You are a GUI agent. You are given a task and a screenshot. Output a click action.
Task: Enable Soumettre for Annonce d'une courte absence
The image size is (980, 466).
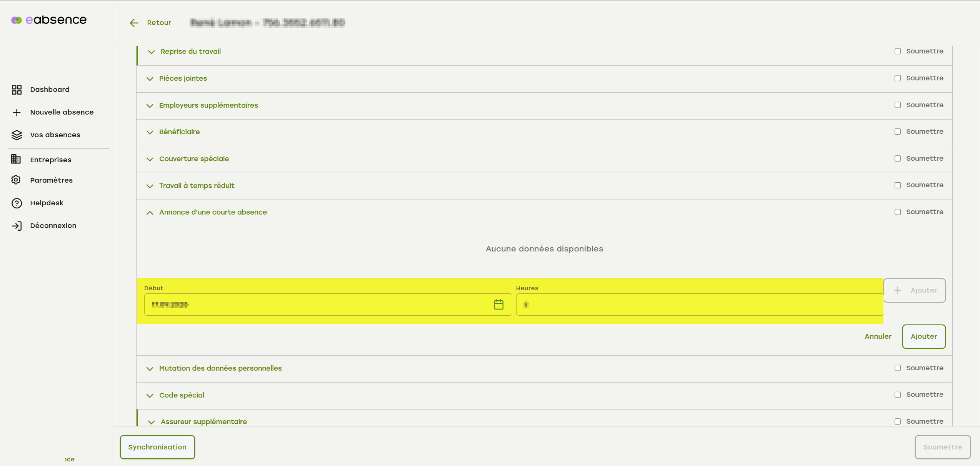click(x=897, y=212)
